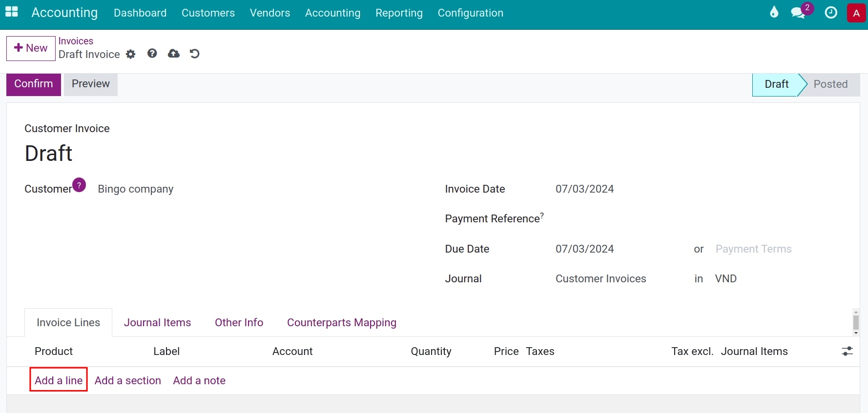Open the conversations messages icon
The width and height of the screenshot is (868, 413).
click(798, 13)
